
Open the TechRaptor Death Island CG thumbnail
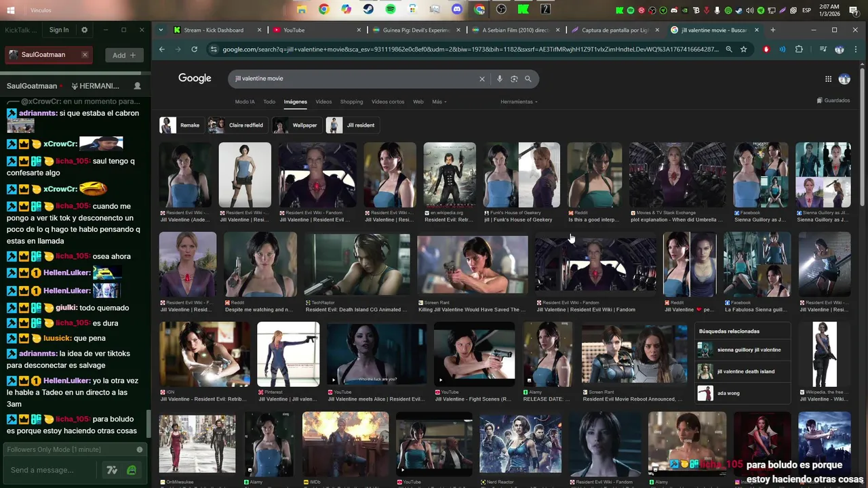pos(357,265)
